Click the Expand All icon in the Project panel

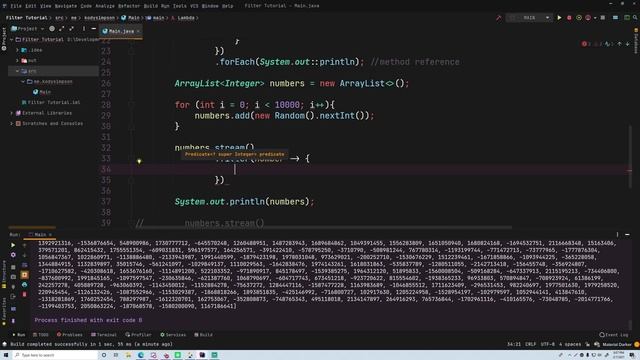pos(62,29)
